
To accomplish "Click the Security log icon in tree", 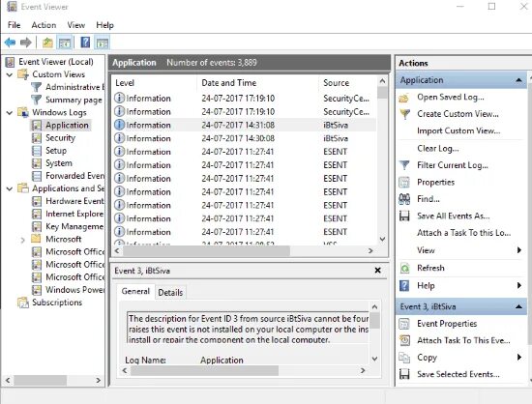I will tap(37, 138).
